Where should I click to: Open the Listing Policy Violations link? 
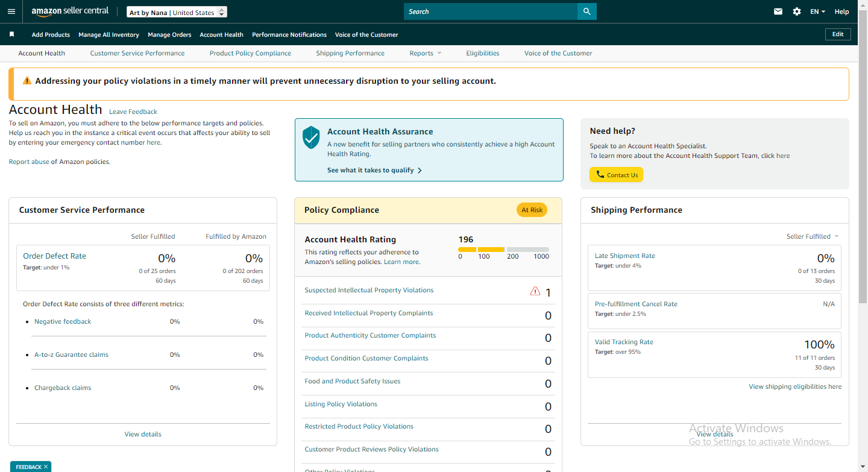click(x=341, y=404)
